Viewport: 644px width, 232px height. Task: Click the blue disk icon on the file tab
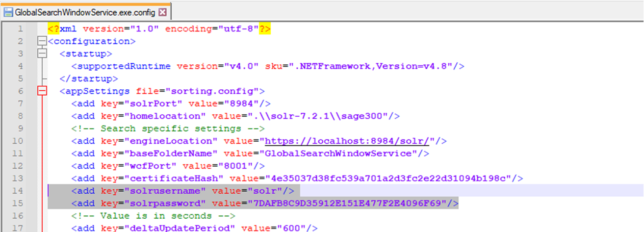tap(8, 12)
